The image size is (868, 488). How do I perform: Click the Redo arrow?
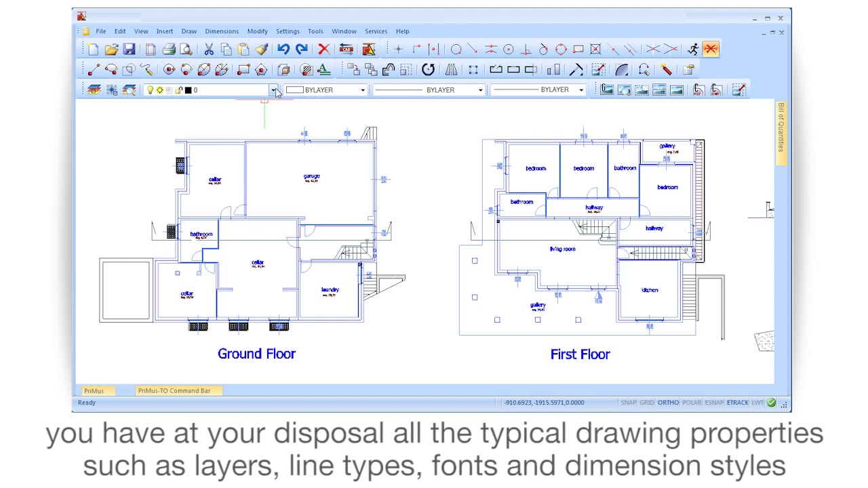[x=302, y=49]
